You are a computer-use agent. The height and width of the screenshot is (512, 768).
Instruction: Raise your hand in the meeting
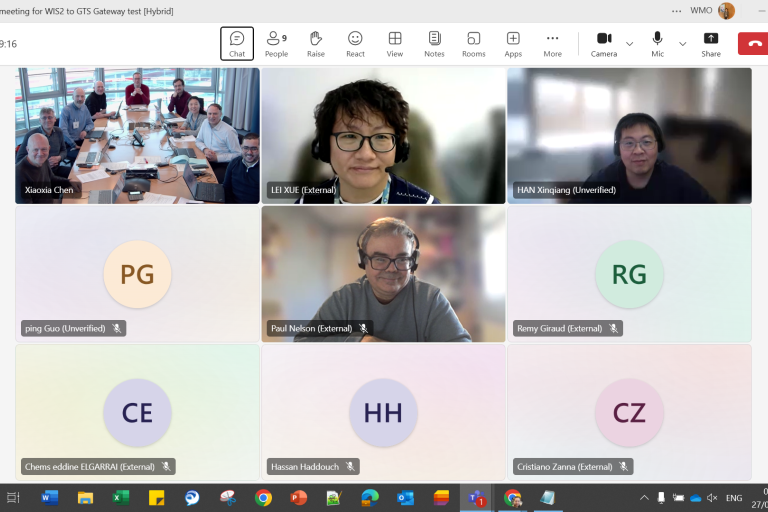click(x=316, y=43)
